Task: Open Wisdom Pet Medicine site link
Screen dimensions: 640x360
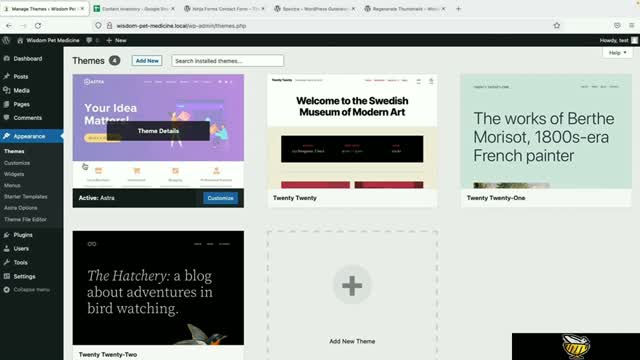Action: (48, 40)
